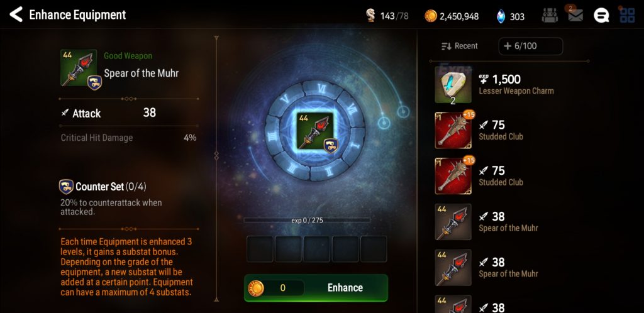Click the green Enhance button
The height and width of the screenshot is (313, 644).
(x=316, y=288)
